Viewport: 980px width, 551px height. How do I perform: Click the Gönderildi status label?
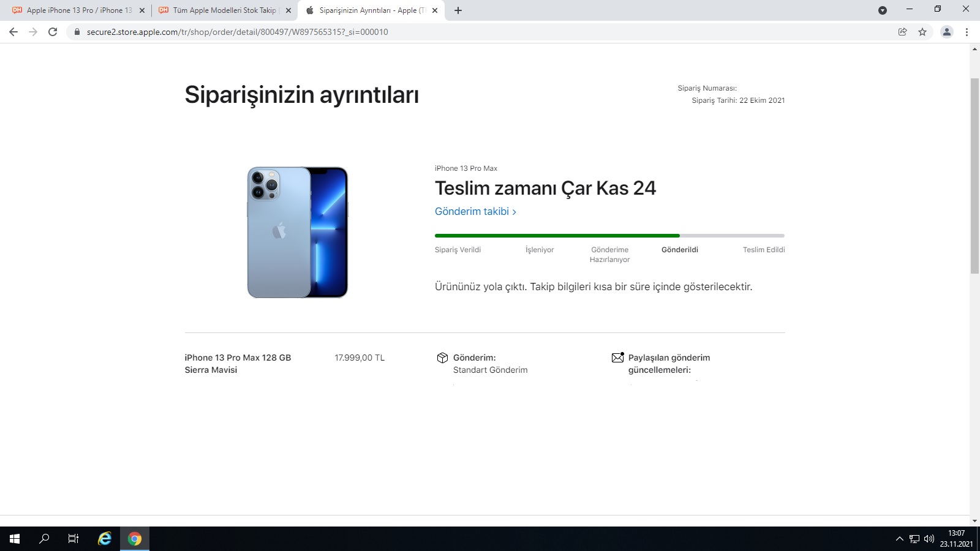click(x=680, y=250)
